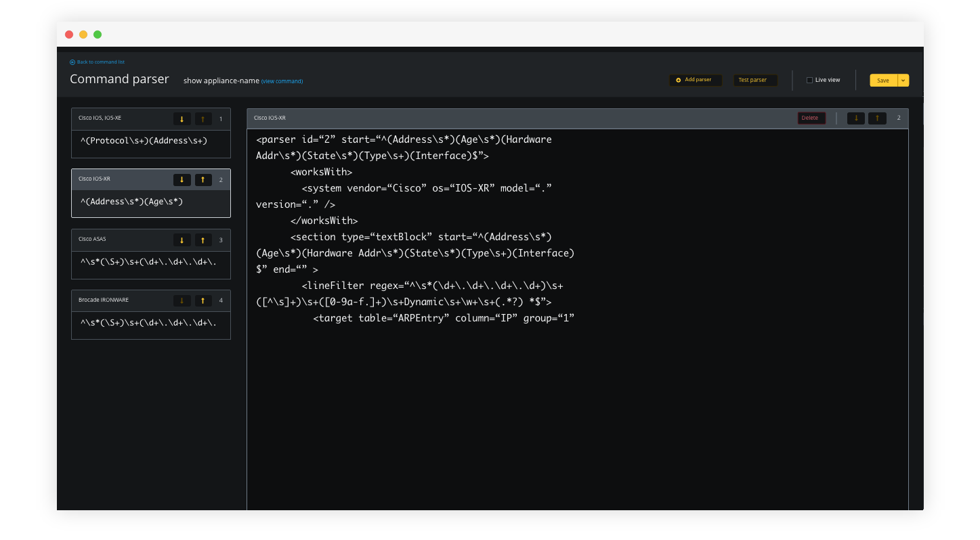Open the Save dropdown arrow
Screen dimensions: 980x540
903,81
